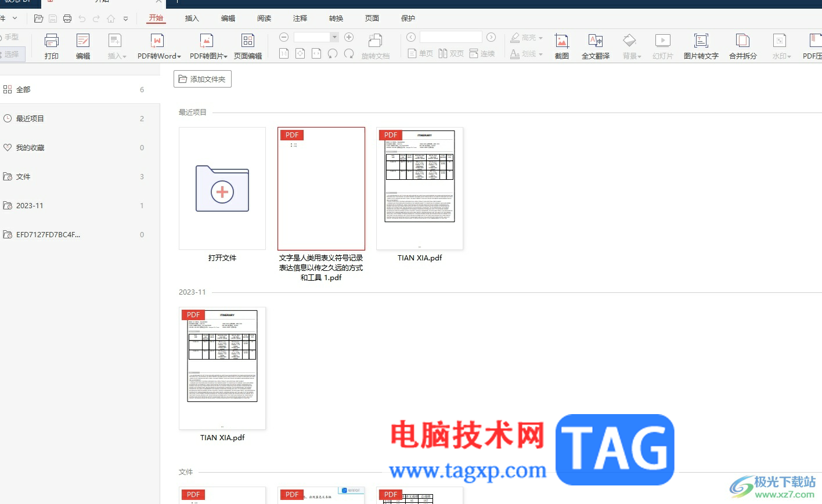The image size is (822, 504).
Task: Open the 划线 underline dropdown
Action: point(526,54)
